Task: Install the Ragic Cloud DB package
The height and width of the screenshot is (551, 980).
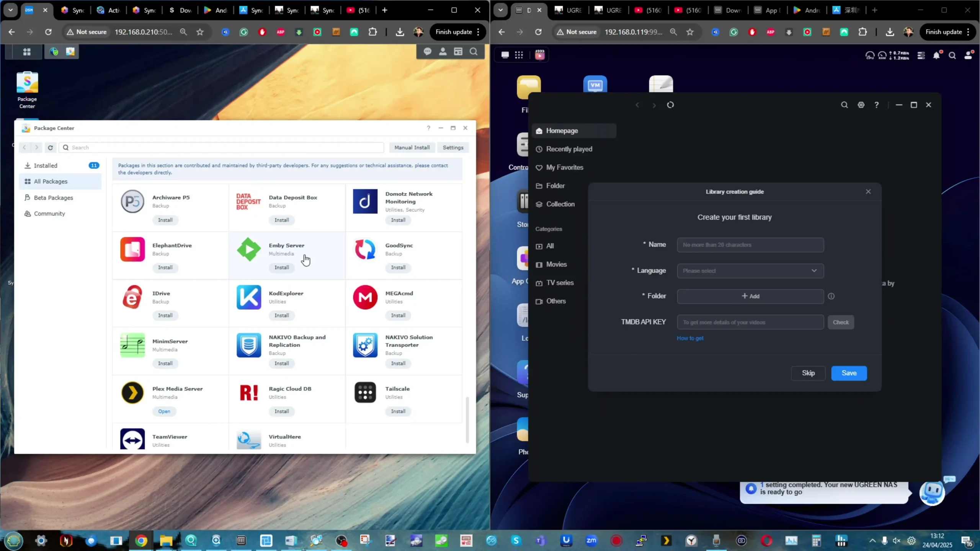Action: [x=281, y=411]
